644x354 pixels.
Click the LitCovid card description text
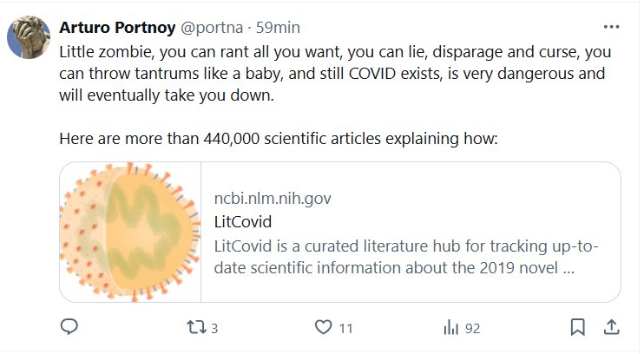point(405,257)
